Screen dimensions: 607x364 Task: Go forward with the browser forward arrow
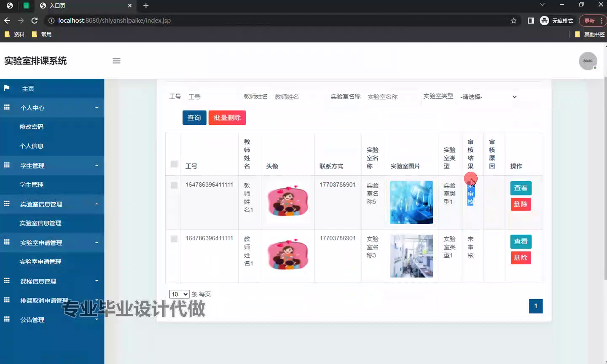click(x=21, y=20)
